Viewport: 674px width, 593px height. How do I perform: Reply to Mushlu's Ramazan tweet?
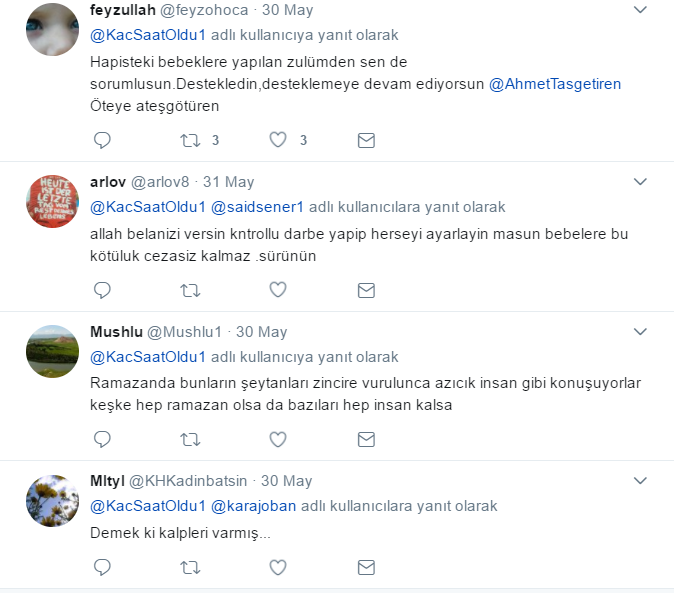(102, 439)
